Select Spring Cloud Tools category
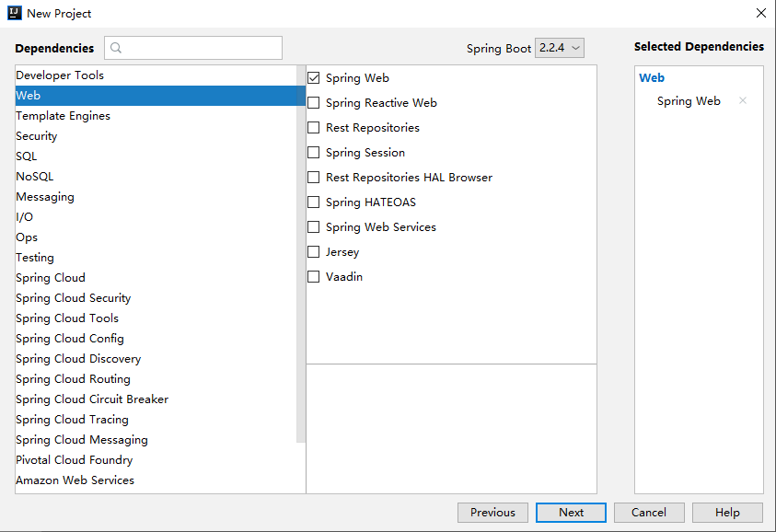This screenshot has height=532, width=776. click(x=156, y=318)
